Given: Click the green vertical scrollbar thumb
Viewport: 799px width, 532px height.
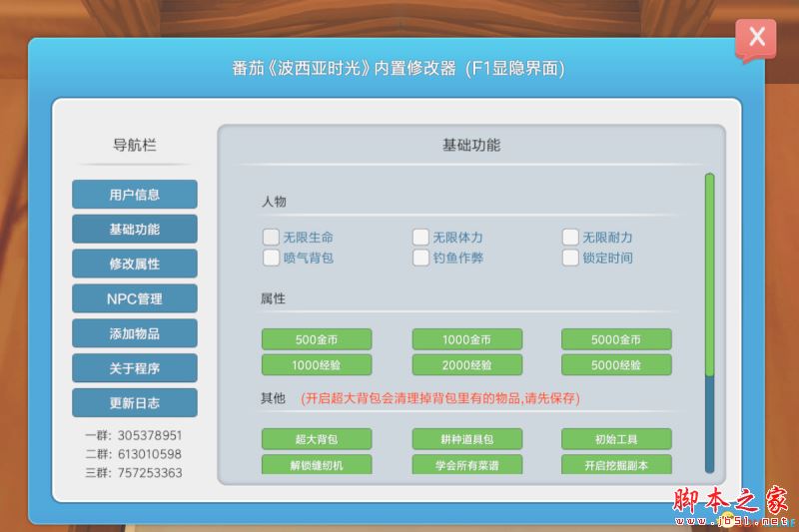Looking at the screenshot, I should pos(709,274).
